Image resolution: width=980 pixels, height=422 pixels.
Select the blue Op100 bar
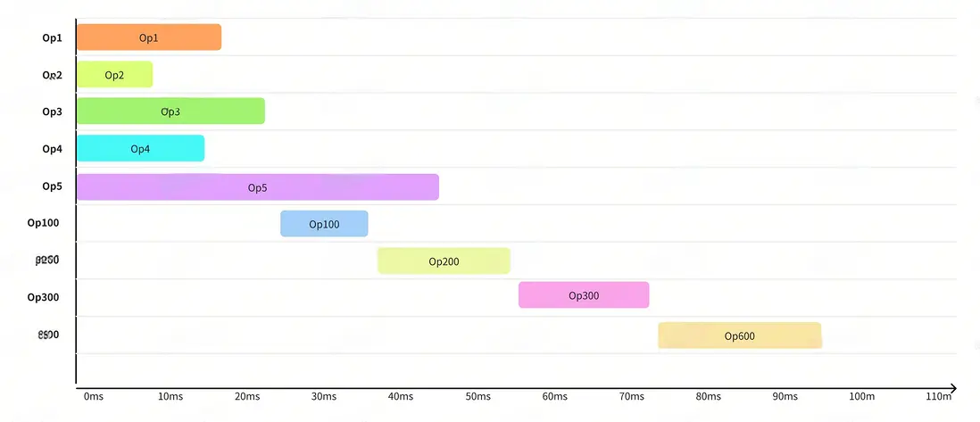[x=324, y=224]
